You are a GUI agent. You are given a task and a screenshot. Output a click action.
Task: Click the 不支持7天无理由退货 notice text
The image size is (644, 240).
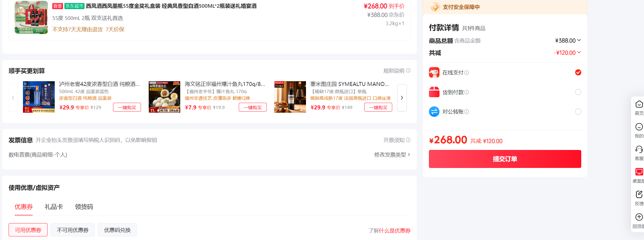coord(77,29)
